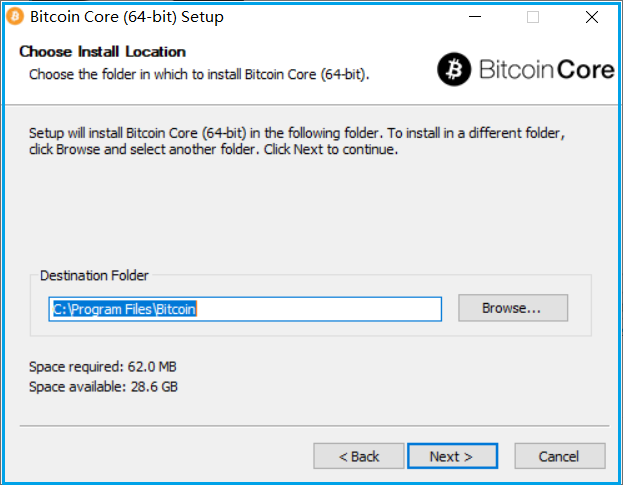Proceed with the 'Next >' button

[x=452, y=456]
